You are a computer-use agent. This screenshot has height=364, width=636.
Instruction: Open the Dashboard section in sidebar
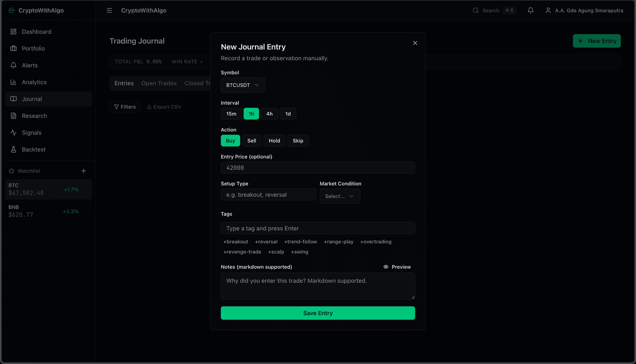click(x=36, y=31)
